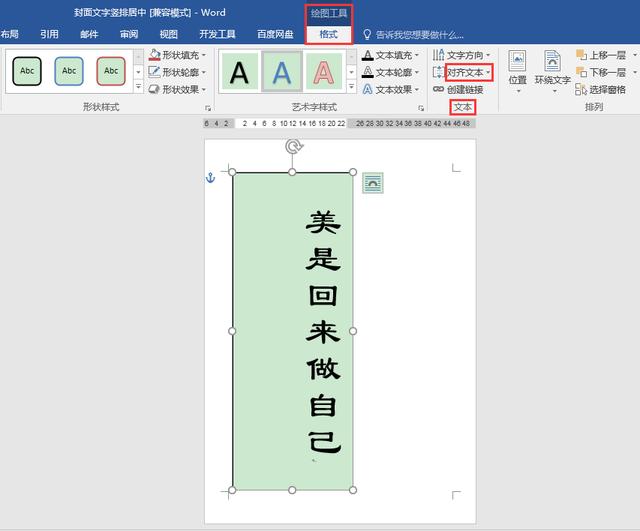The height and width of the screenshot is (531, 640).
Task: Open 文本效果 text effects menu
Action: (x=391, y=89)
